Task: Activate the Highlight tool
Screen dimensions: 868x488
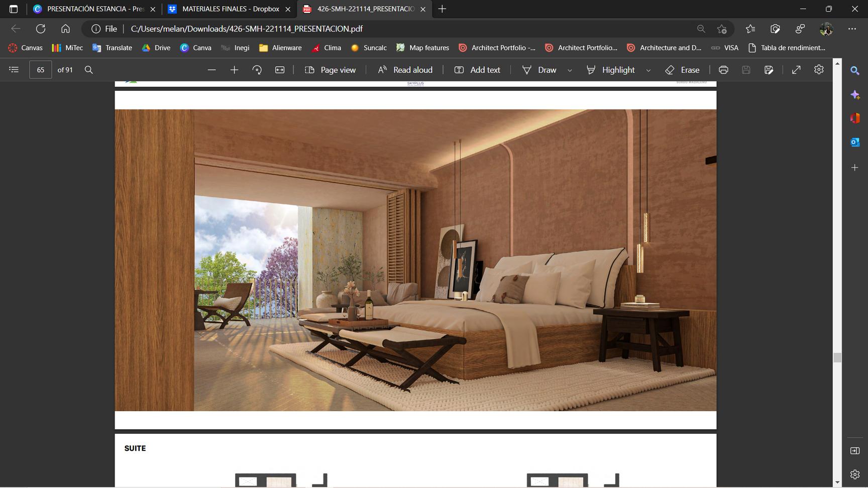Action: 611,70
